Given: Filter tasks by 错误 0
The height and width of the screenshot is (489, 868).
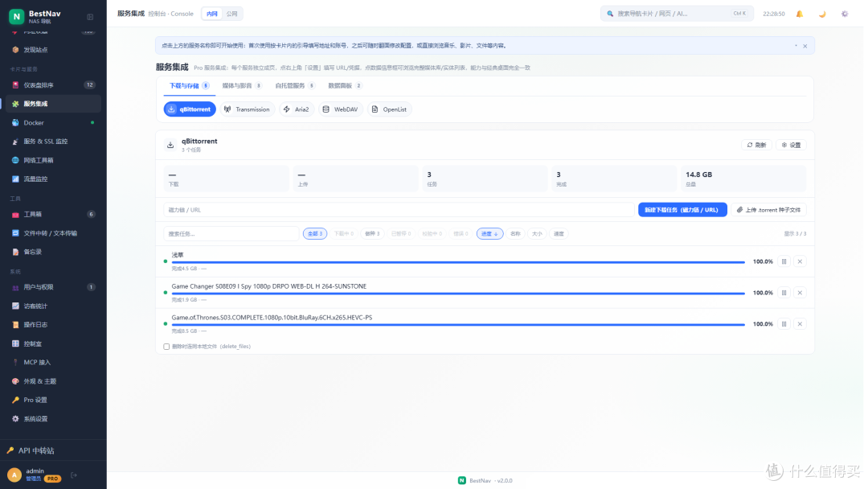Looking at the screenshot, I should (x=461, y=234).
